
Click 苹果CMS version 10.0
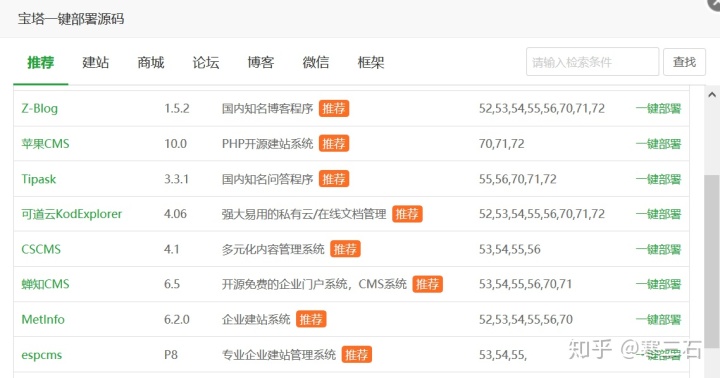[175, 144]
